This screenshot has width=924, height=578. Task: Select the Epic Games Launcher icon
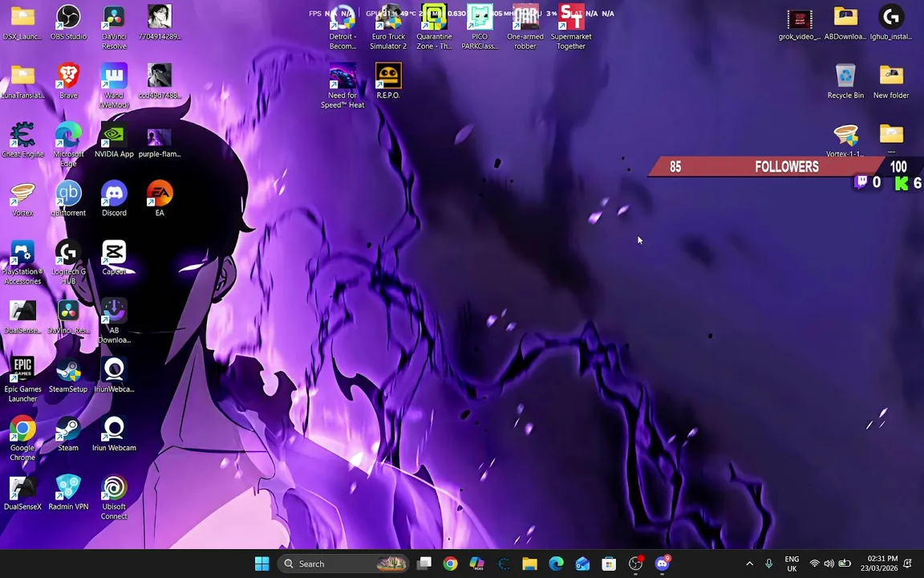coord(22,381)
